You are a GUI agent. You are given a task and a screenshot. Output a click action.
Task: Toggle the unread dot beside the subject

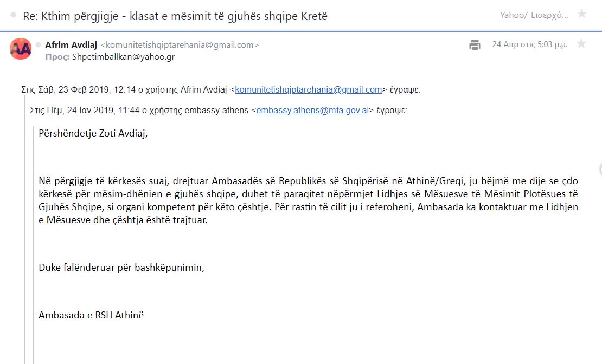(x=14, y=15)
